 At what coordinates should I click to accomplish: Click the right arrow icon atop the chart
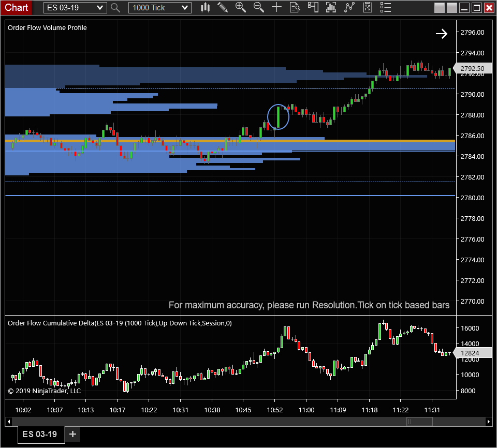[x=442, y=34]
